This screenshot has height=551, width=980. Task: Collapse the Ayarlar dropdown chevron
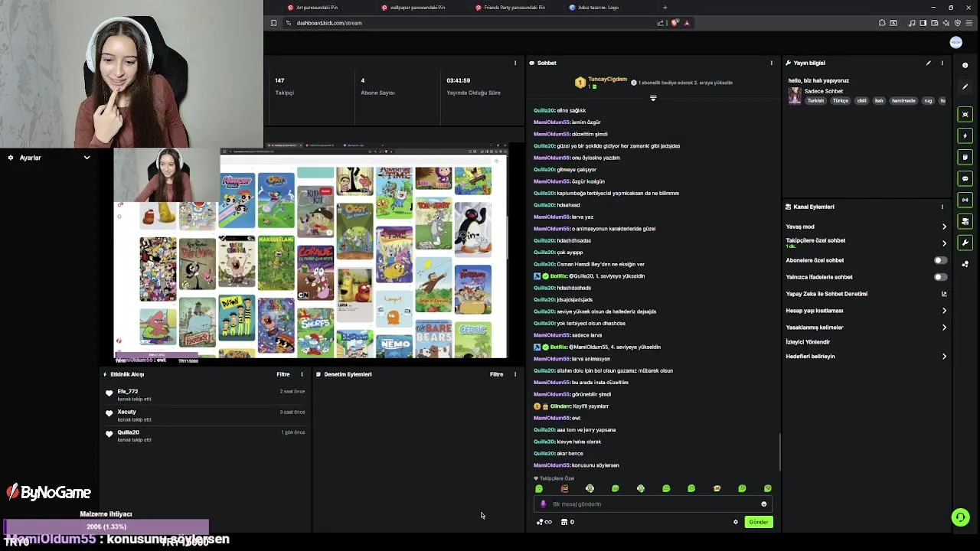87,158
